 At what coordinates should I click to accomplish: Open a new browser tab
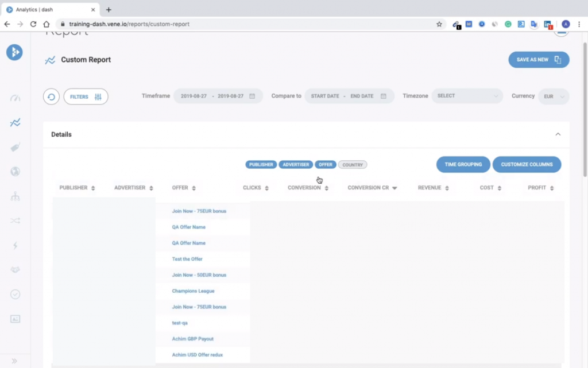point(109,10)
